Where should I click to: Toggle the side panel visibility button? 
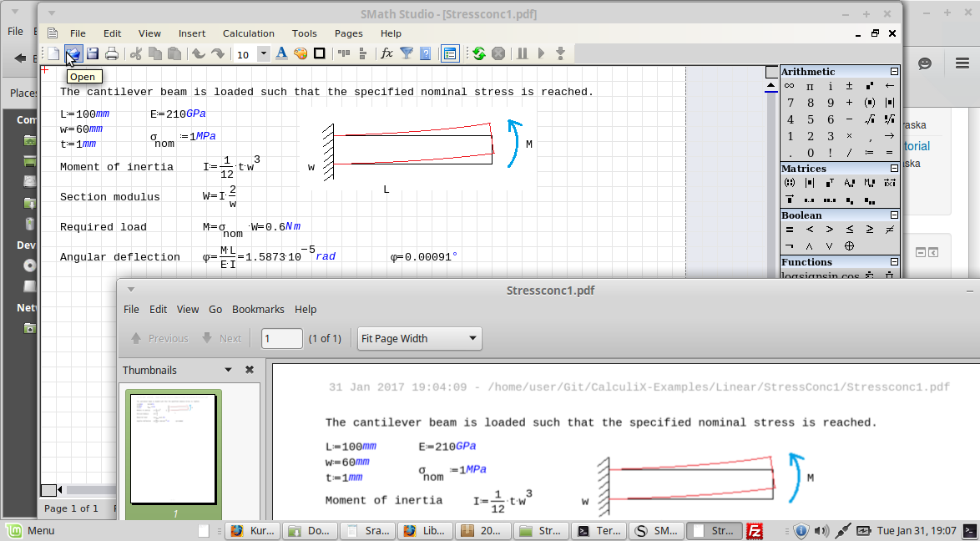450,53
